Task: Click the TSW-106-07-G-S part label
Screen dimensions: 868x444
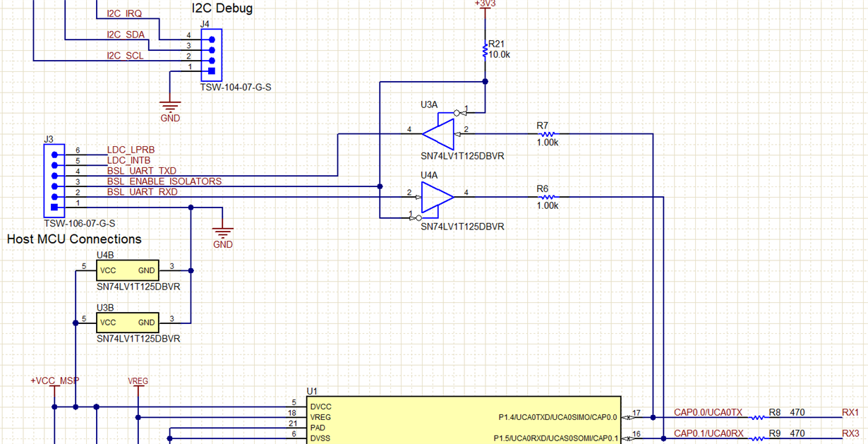Action: pos(79,223)
